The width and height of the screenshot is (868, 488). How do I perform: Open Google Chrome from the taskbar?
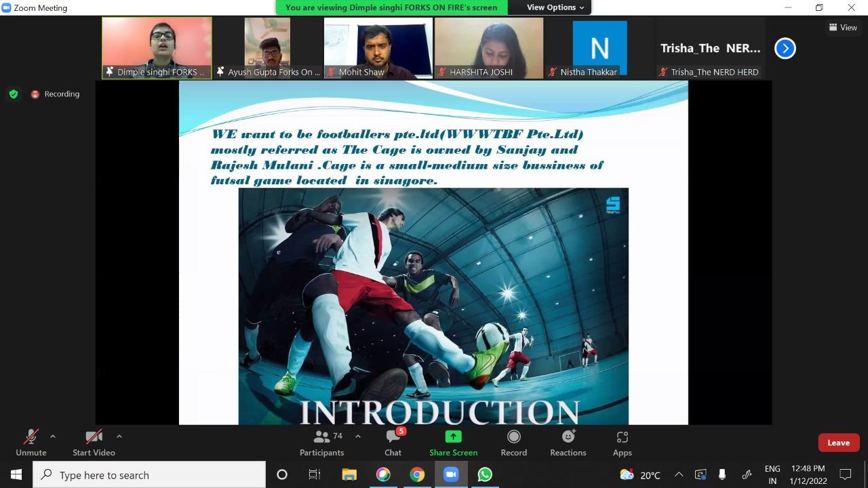[x=417, y=474]
